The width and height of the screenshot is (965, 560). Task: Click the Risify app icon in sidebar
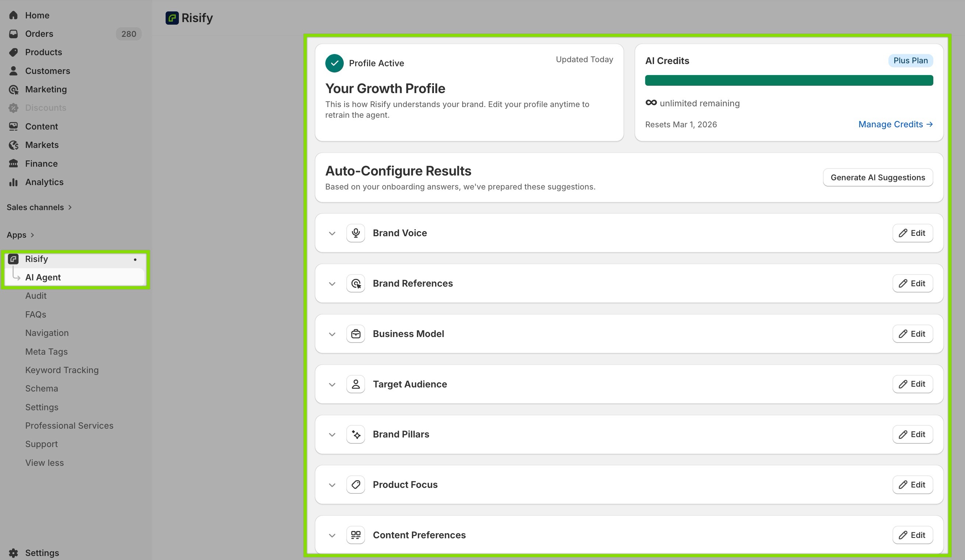tap(13, 259)
